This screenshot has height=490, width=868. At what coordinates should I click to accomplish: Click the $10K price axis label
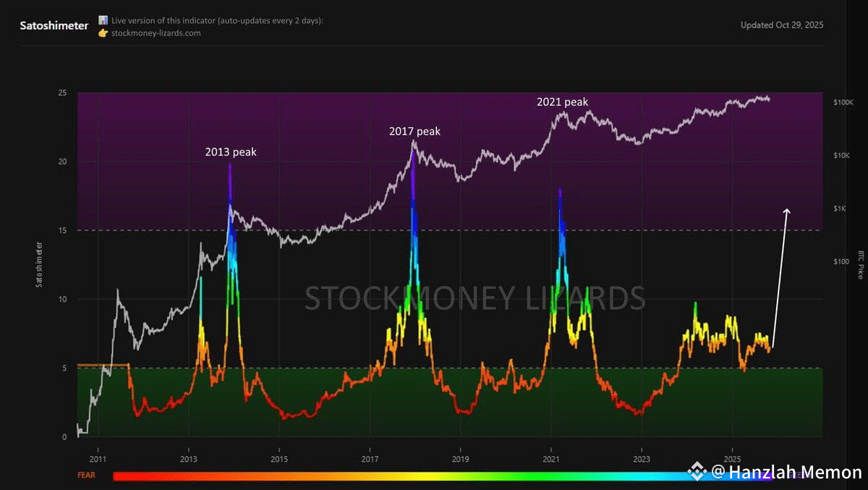point(842,156)
